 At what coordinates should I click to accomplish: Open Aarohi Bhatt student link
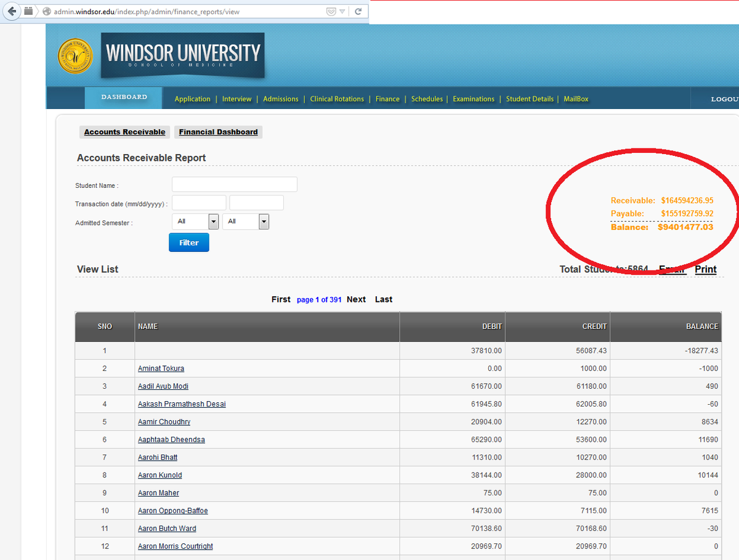click(158, 458)
